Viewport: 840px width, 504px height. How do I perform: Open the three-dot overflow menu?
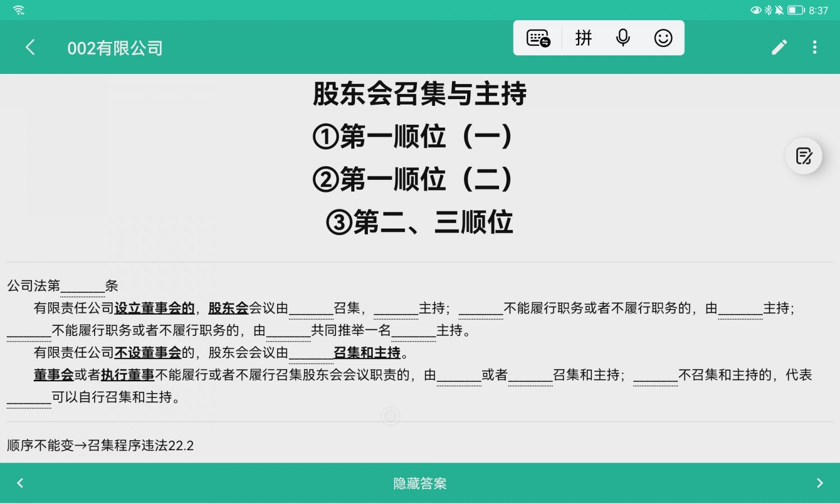click(x=814, y=48)
